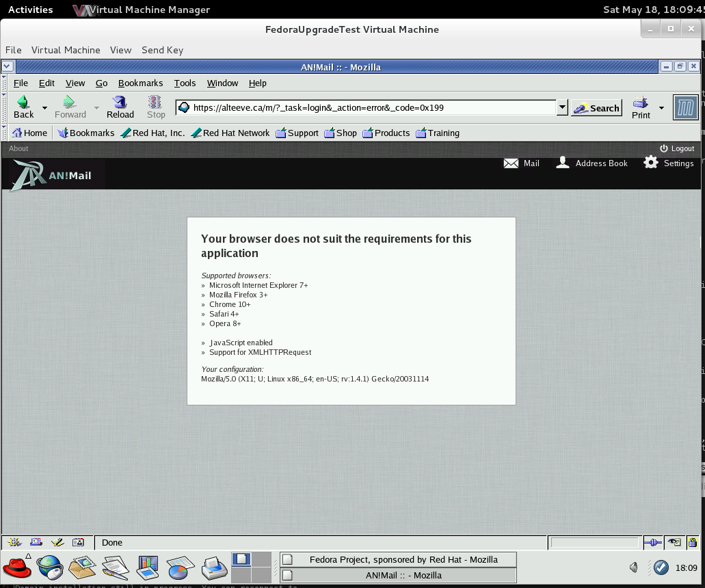Screen dimensions: 705x588
Task: Switch to Fedora Project Mozilla taskbar window
Action: click(399, 560)
